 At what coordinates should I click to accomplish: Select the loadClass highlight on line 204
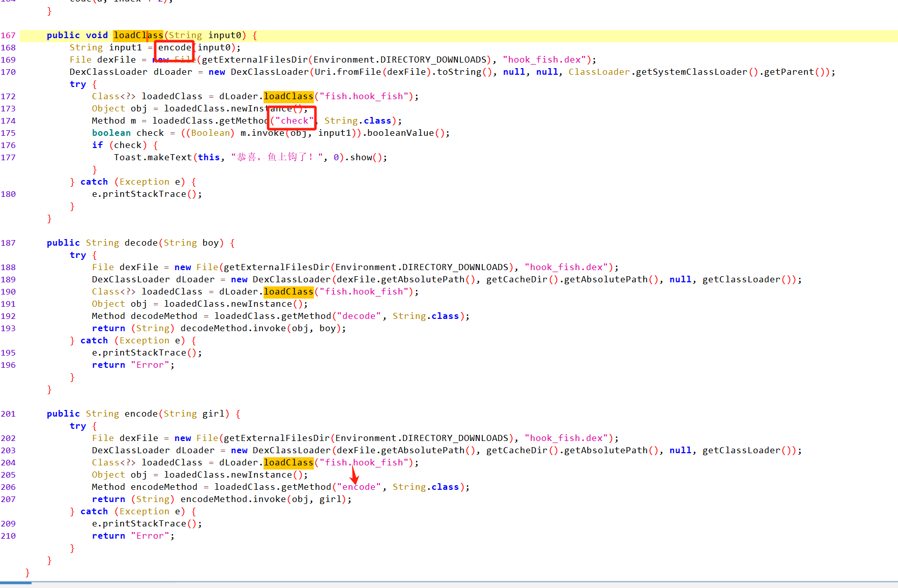pyautogui.click(x=288, y=462)
